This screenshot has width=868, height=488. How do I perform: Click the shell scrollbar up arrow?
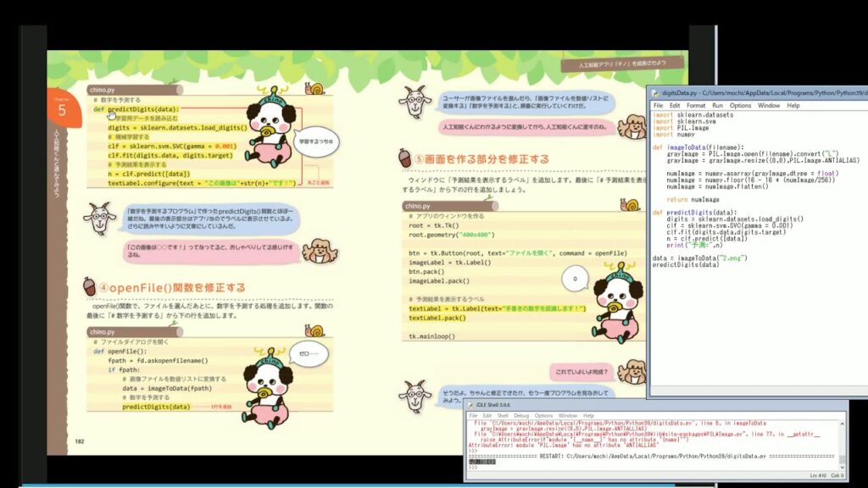click(841, 424)
